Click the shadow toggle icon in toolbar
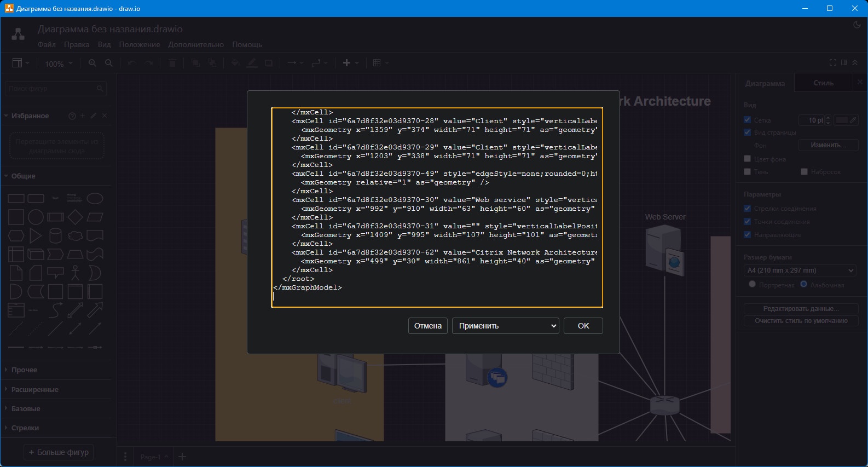Screen dimensions: 868x467 [269, 63]
